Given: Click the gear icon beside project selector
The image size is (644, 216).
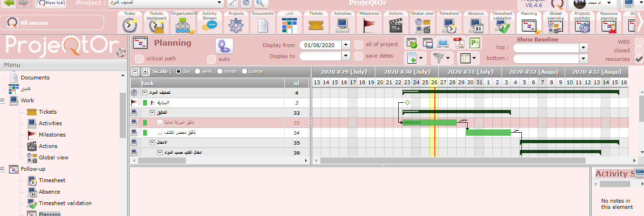Looking at the screenshot, I should tap(246, 3).
